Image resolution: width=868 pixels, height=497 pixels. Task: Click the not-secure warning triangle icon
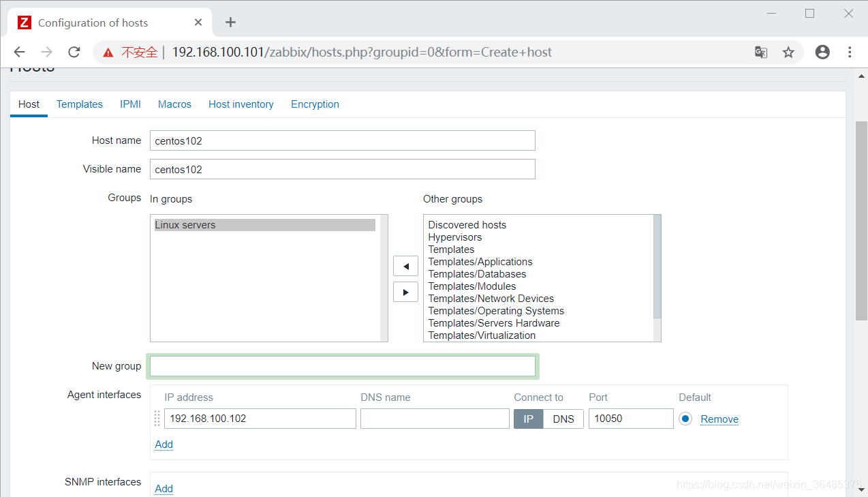(x=108, y=52)
